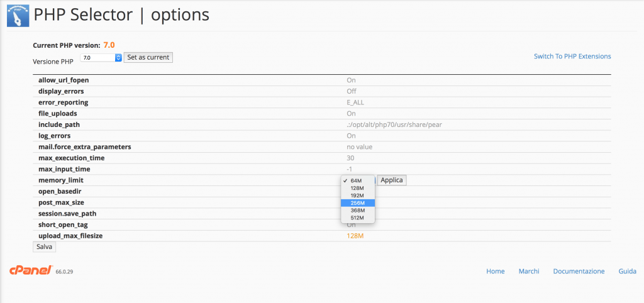Image resolution: width=644 pixels, height=303 pixels.
Task: Pick 512M from memory limit options
Action: point(358,218)
